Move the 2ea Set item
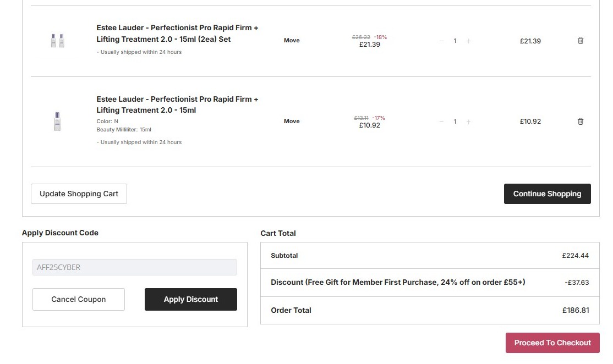The width and height of the screenshot is (613, 364). (x=292, y=41)
